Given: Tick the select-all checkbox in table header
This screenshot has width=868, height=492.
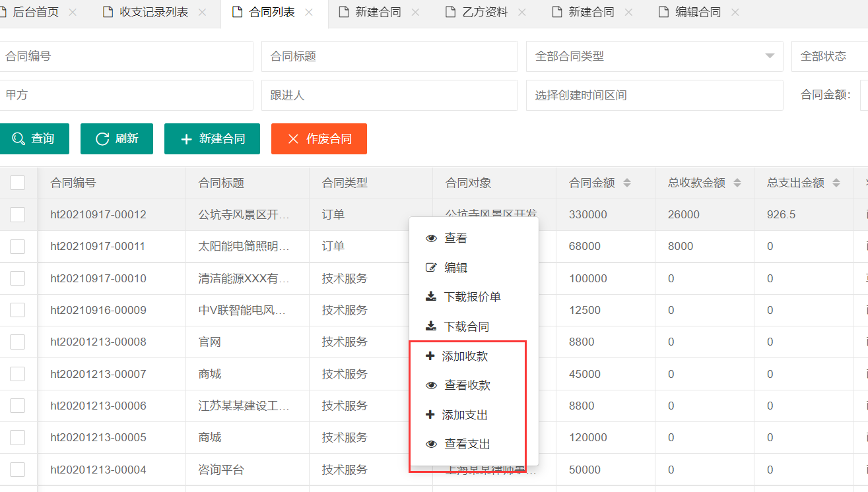Looking at the screenshot, I should coord(18,183).
